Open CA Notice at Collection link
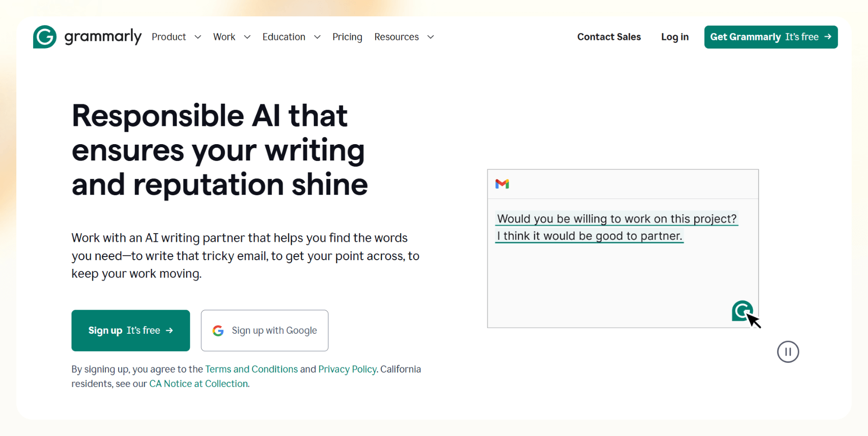 click(199, 383)
